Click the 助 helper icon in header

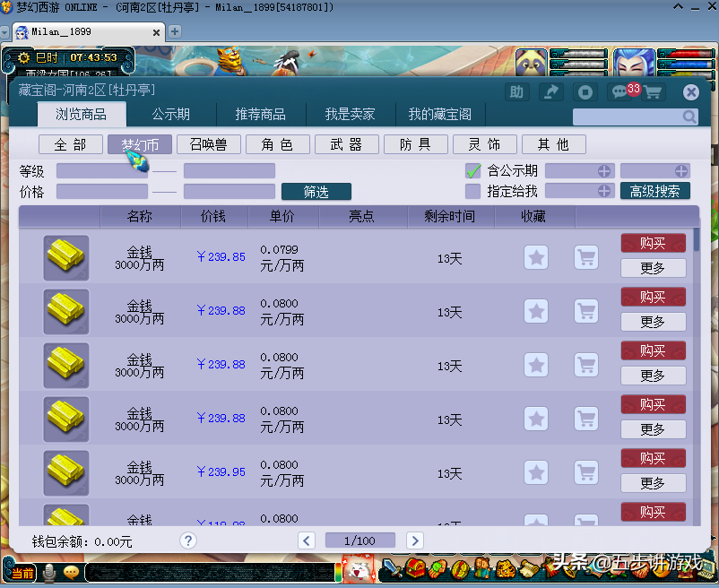[x=516, y=92]
